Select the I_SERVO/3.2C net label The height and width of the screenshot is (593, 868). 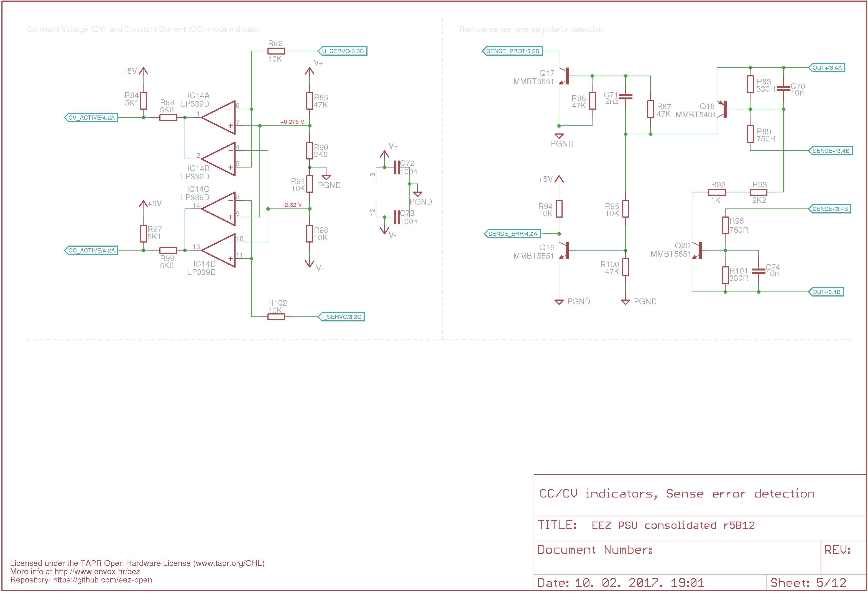coord(341,317)
